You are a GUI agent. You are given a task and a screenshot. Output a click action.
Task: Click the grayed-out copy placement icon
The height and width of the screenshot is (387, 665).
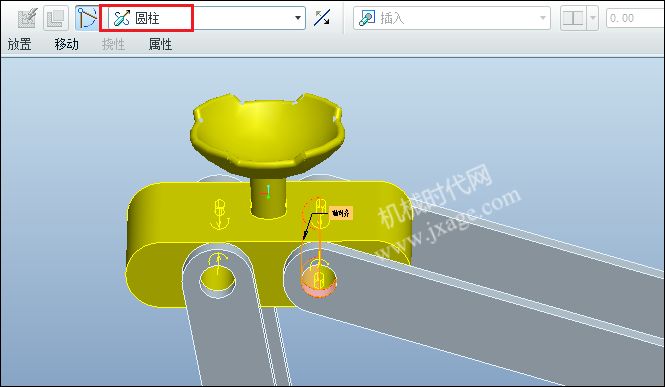point(56,18)
